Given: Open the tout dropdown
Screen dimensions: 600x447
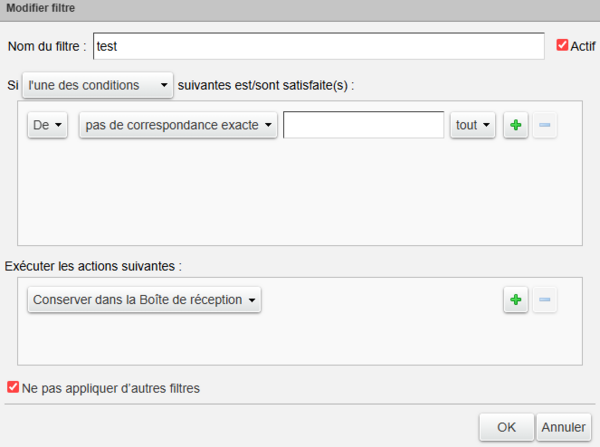Looking at the screenshot, I should pos(473,125).
